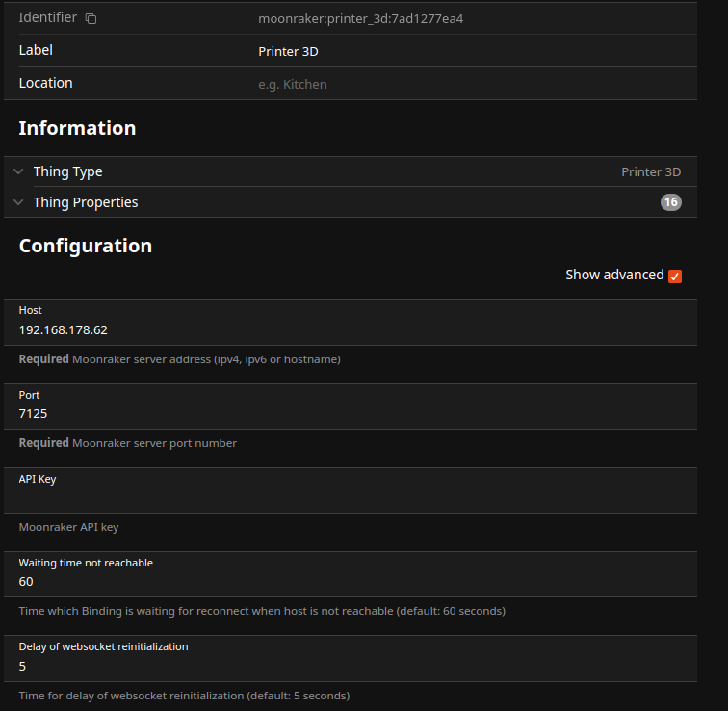Click the Thing Properties count badge 16
This screenshot has height=711, width=728.
coord(670,202)
